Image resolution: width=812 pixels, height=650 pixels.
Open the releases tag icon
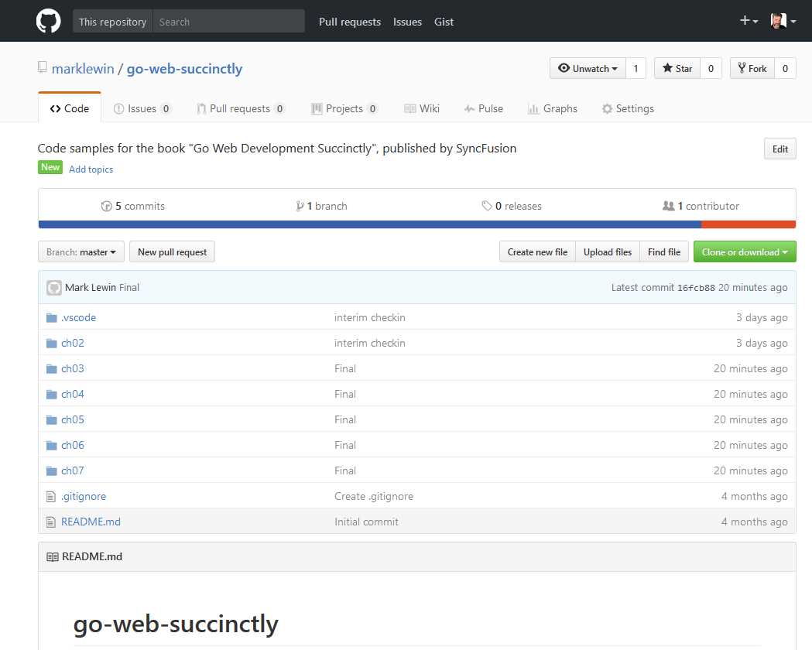pyautogui.click(x=487, y=206)
